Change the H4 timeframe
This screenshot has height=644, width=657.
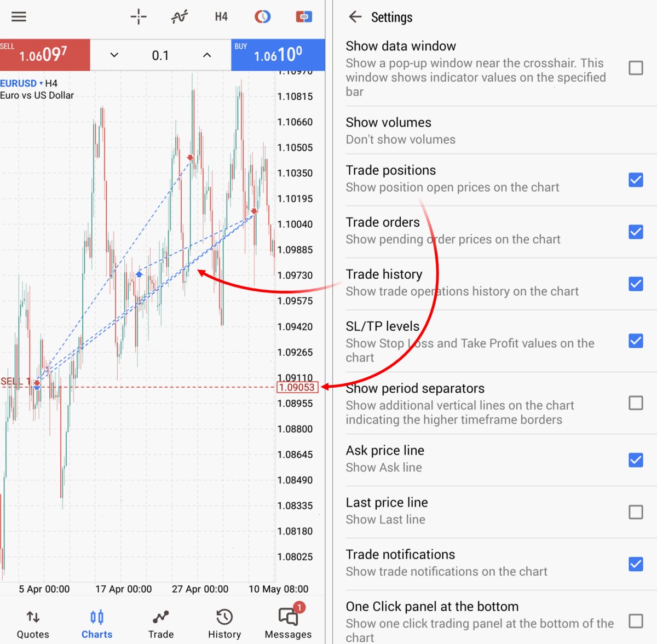221,16
